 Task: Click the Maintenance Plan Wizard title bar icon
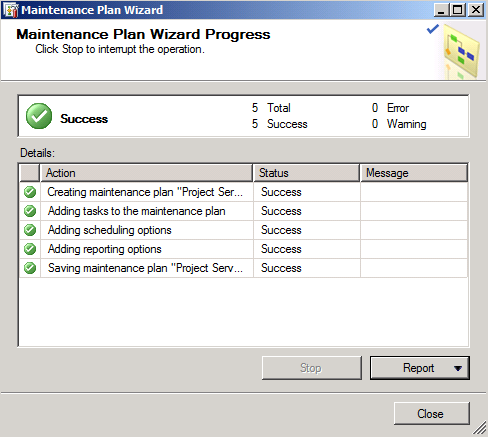click(x=10, y=10)
